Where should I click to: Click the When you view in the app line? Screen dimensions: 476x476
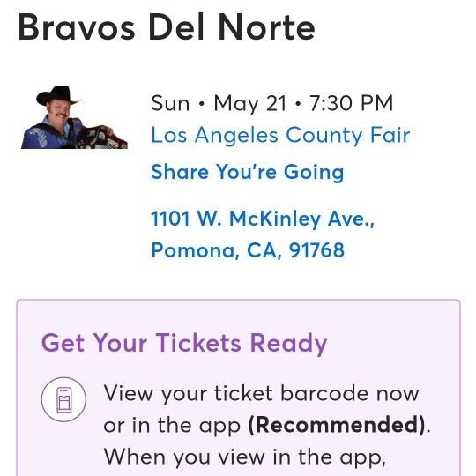coord(245,457)
